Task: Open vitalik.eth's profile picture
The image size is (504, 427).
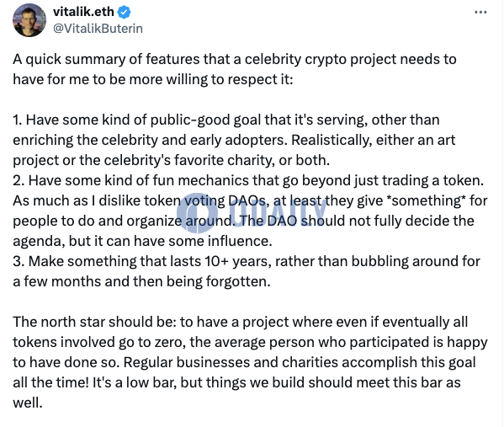Action: (x=29, y=20)
